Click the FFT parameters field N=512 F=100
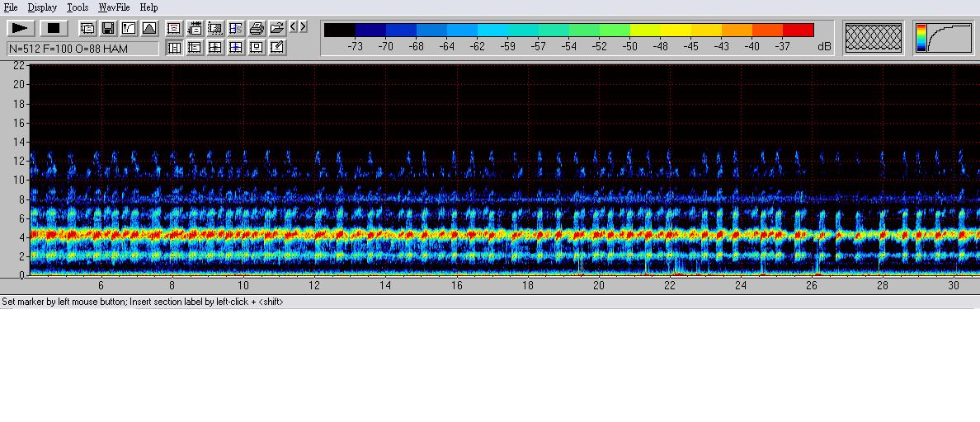The height and width of the screenshot is (422, 980). point(82,49)
